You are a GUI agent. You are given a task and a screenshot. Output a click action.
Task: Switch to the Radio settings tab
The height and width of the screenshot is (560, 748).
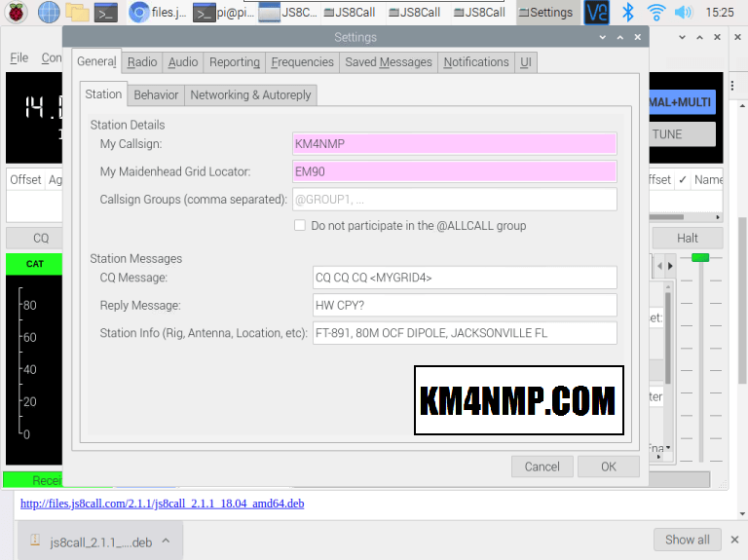point(142,62)
